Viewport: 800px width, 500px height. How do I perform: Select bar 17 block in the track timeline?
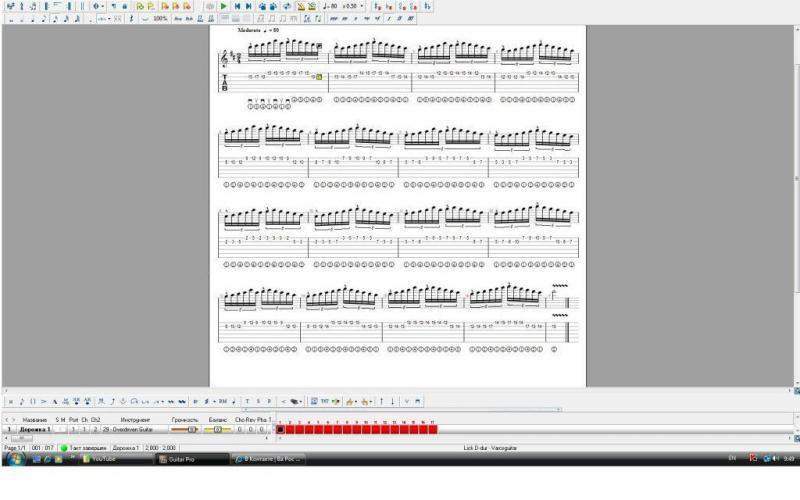pyautogui.click(x=433, y=430)
